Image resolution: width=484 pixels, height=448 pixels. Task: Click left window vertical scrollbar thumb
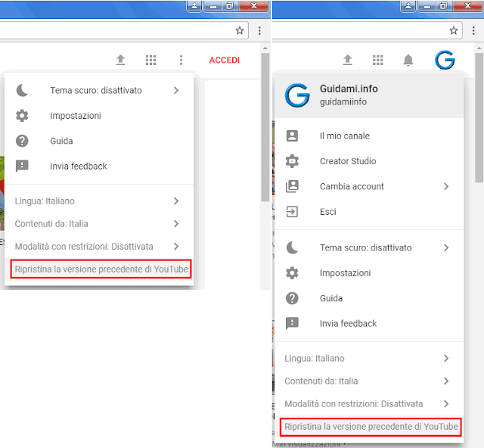coord(265,127)
